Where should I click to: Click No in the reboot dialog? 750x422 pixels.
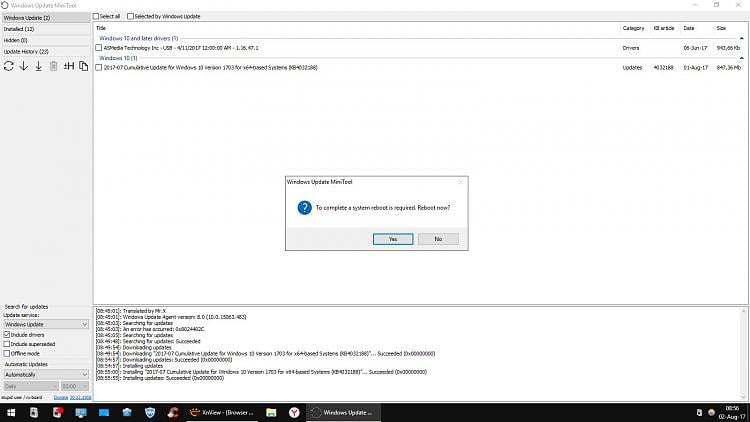tap(438, 239)
